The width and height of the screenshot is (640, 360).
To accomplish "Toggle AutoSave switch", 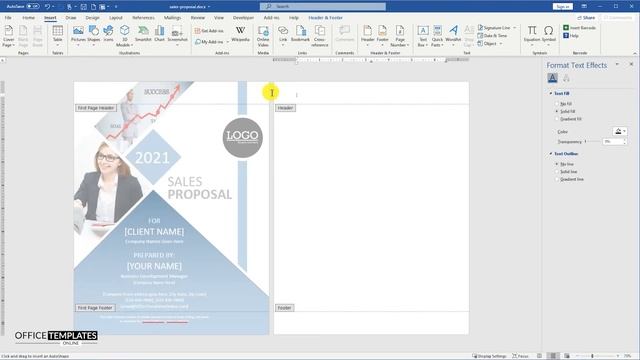I will (x=33, y=7).
